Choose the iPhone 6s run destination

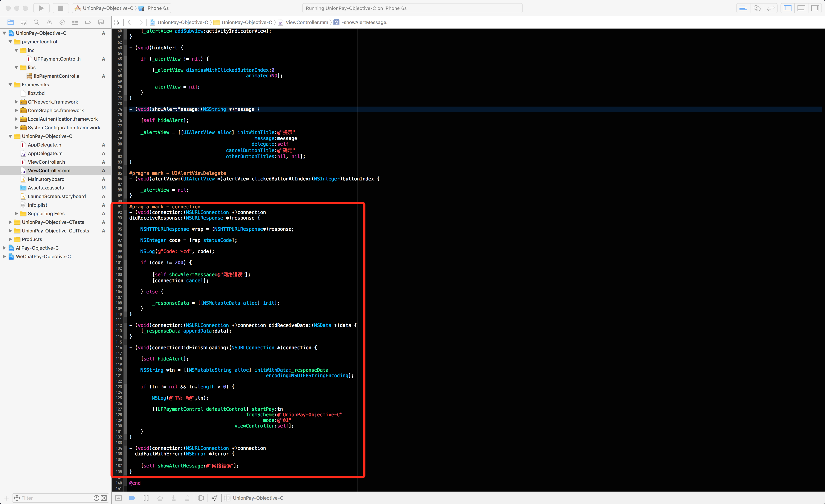point(157,8)
